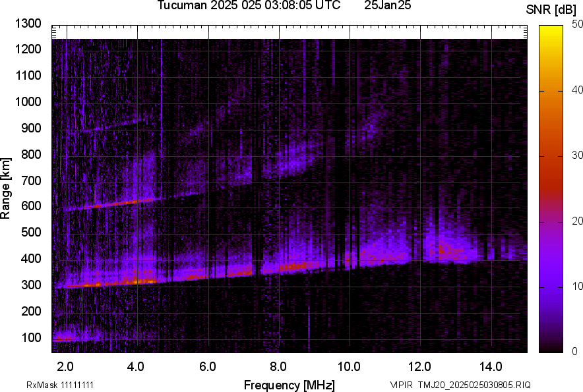Click range tick label '1100'
The height and width of the screenshot is (392, 583).
point(28,75)
